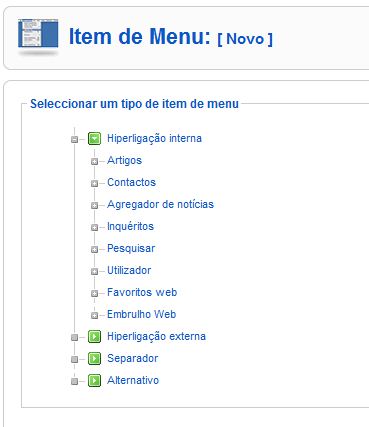Click green arrow icon beside Hiperligação externa
369x427 pixels.
(x=94, y=337)
